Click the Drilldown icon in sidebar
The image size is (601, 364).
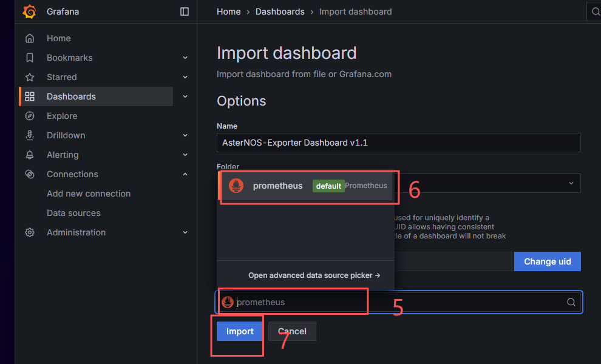coord(30,135)
